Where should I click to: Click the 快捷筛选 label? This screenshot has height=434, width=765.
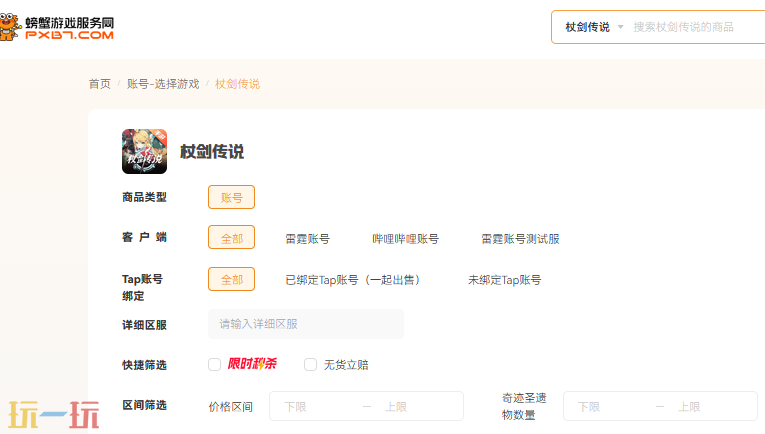(144, 365)
